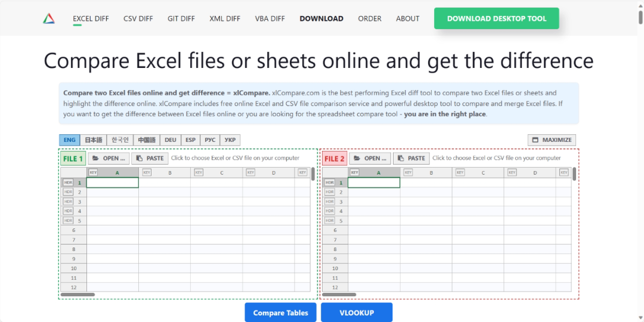The width and height of the screenshot is (644, 322).
Task: Toggle KEY on column A in FILE 1
Action: tap(93, 172)
